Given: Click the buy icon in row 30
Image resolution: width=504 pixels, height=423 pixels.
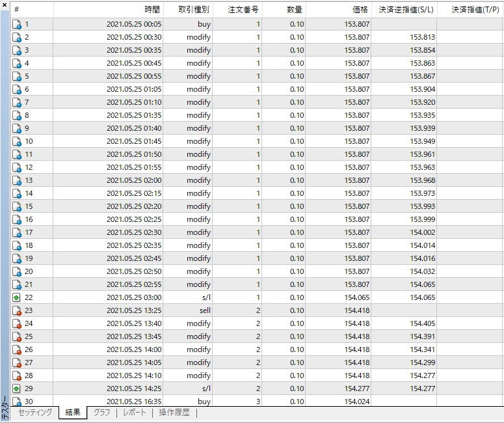Looking at the screenshot, I should (17, 402).
